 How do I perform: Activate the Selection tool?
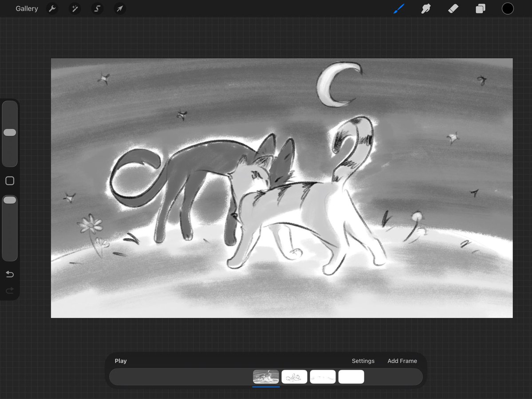[97, 8]
